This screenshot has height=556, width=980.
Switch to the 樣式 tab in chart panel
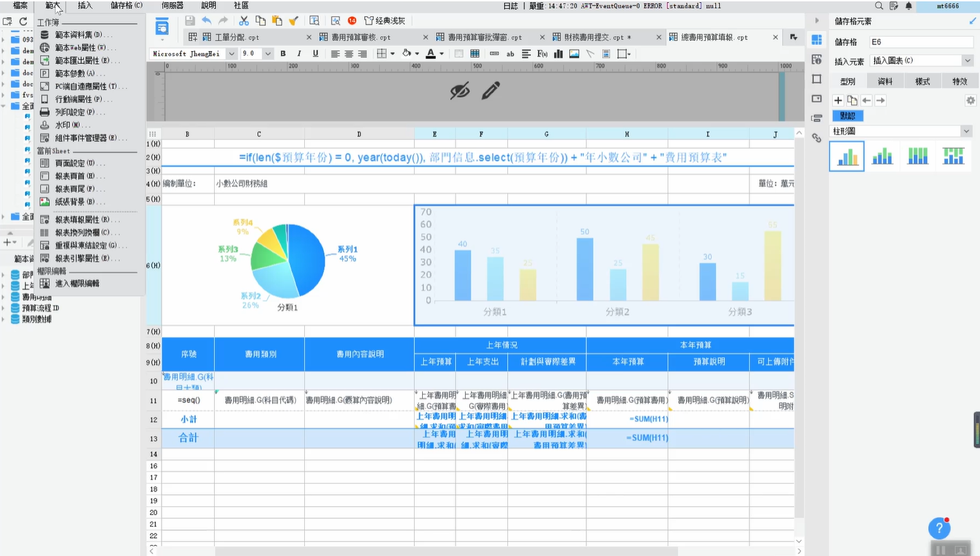(923, 81)
